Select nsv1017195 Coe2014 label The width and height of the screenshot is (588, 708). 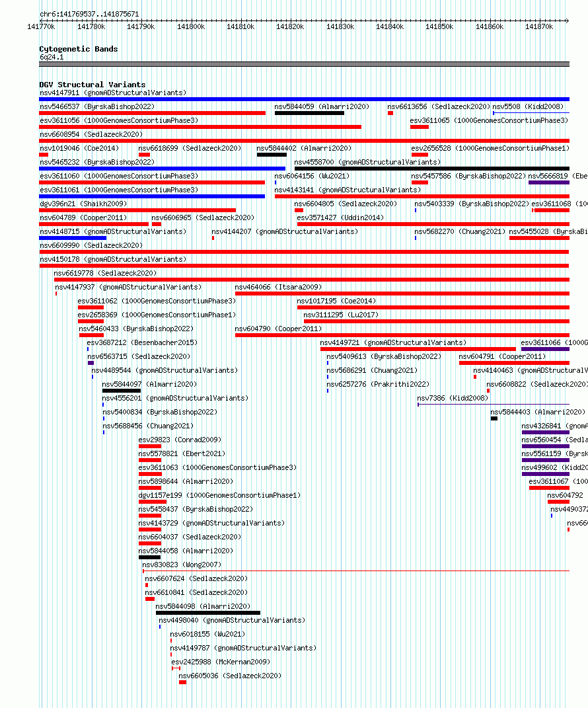click(336, 301)
